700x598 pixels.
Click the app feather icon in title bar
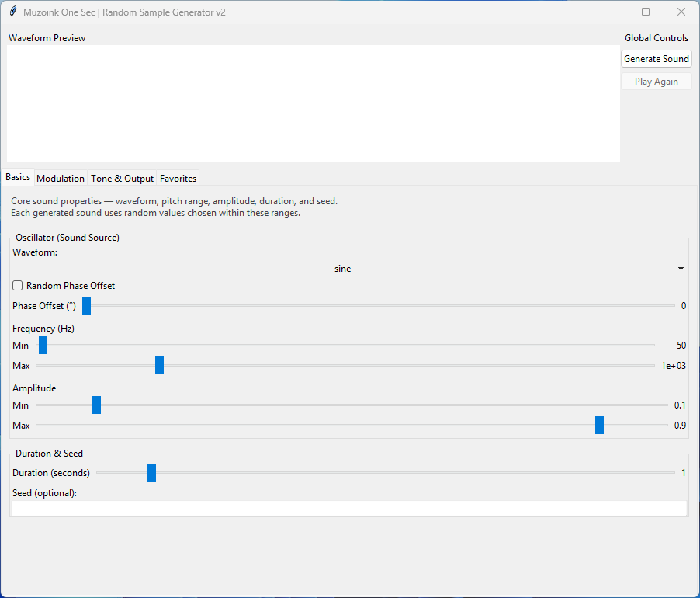click(x=13, y=12)
